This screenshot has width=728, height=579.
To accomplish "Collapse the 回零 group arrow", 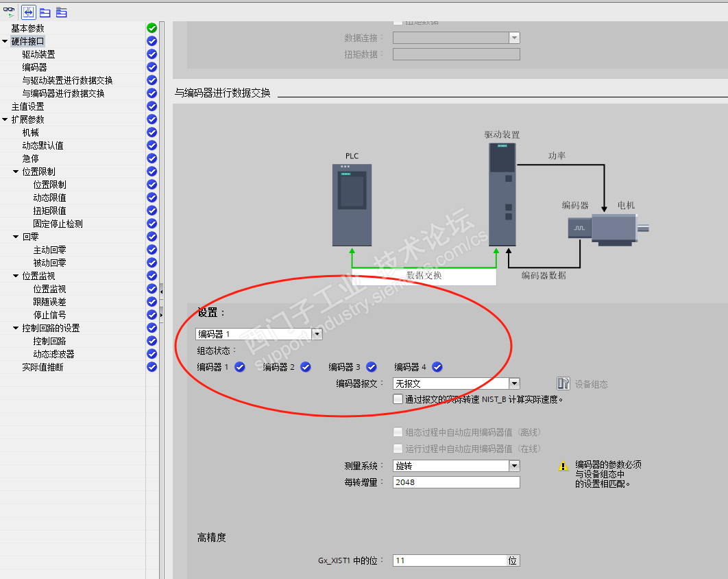I will tap(16, 237).
